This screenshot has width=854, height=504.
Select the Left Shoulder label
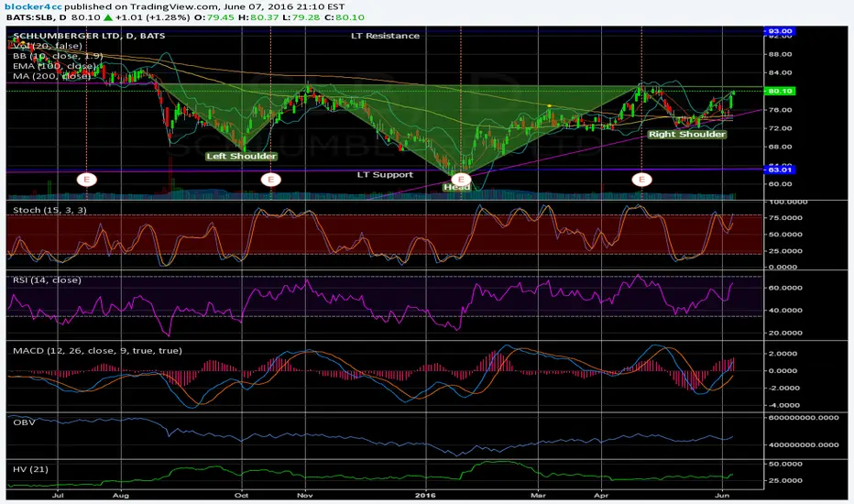tap(241, 157)
